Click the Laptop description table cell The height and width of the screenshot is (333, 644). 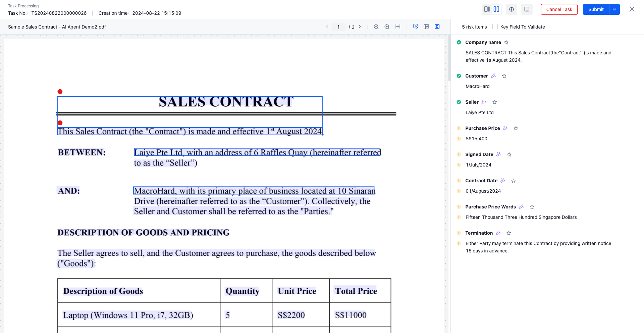(x=139, y=315)
